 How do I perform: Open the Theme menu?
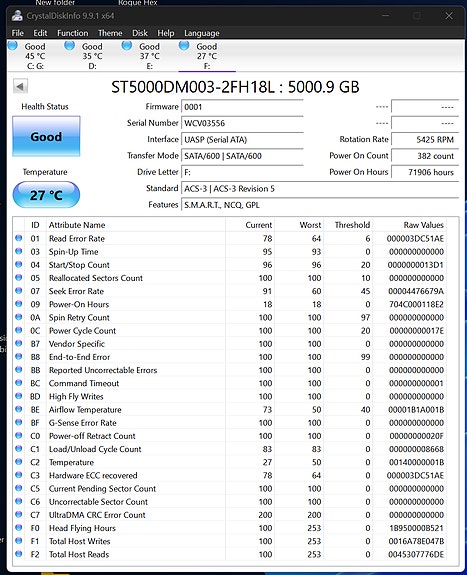click(110, 33)
